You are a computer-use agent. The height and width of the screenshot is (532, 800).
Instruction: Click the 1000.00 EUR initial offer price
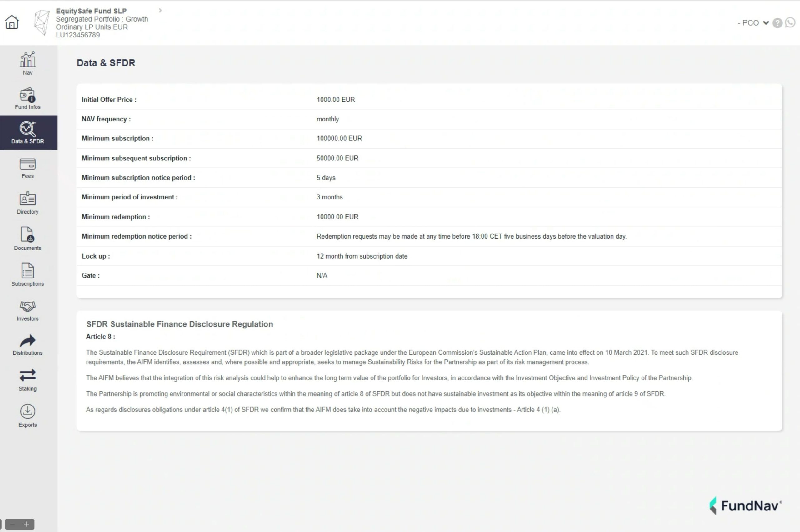coord(336,99)
